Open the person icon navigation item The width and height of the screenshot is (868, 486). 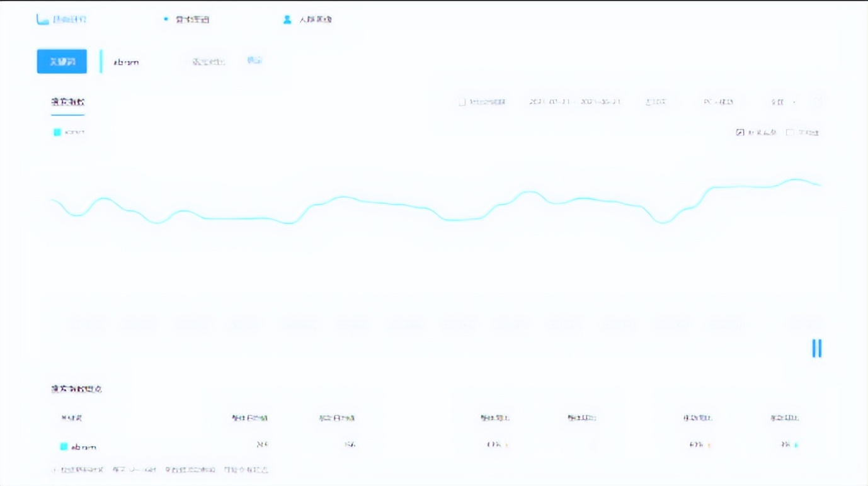point(307,20)
